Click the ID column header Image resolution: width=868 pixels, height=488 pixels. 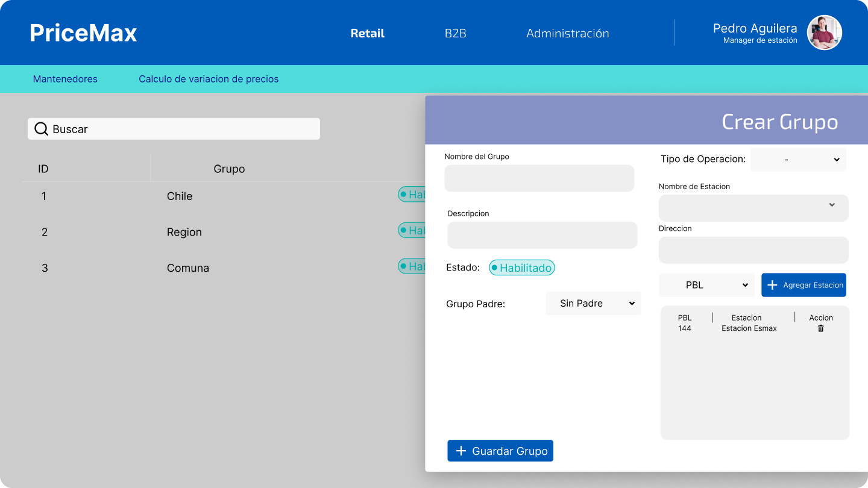tap(43, 169)
